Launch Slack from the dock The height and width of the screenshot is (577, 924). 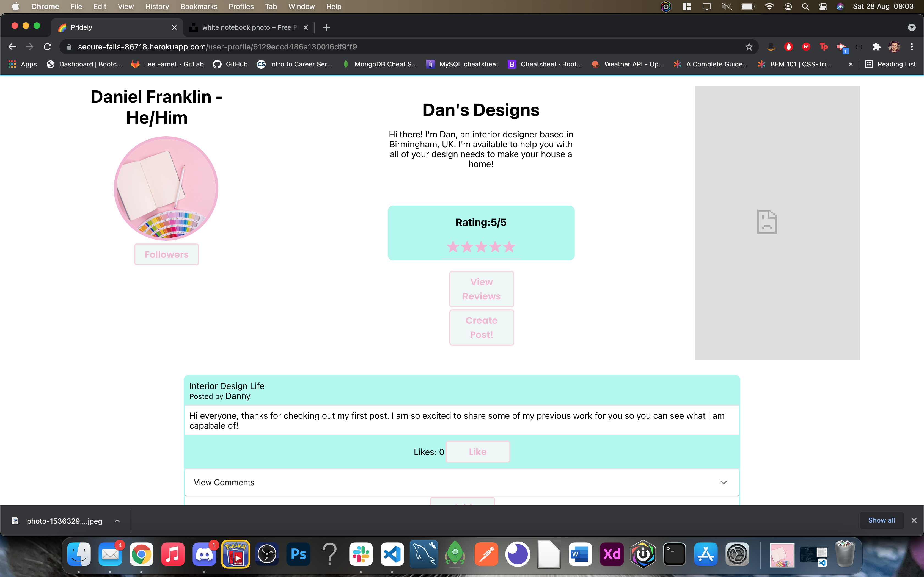(x=361, y=554)
